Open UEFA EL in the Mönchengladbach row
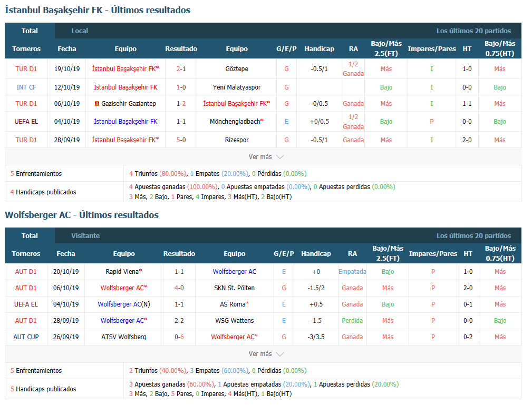The height and width of the screenshot is (405, 532). (x=26, y=121)
